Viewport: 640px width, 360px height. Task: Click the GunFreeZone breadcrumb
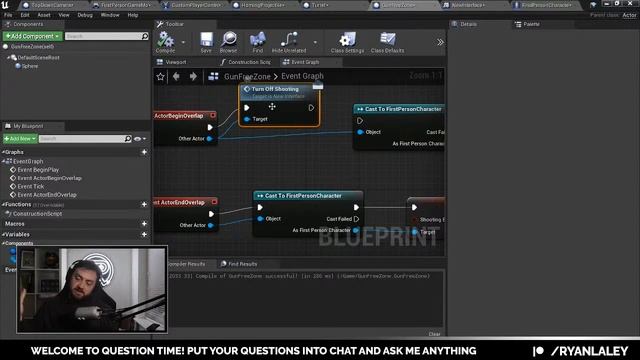coord(247,76)
